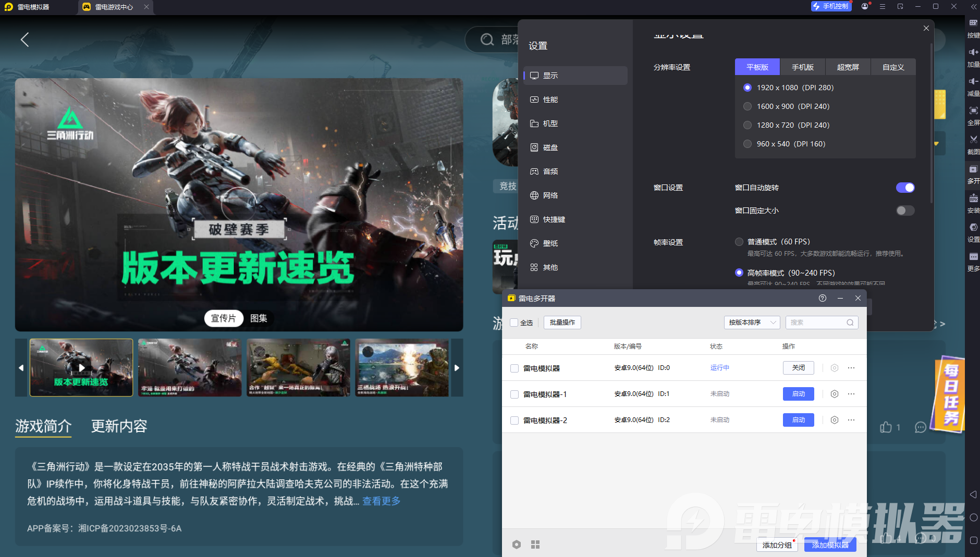Open the 网络 network settings section
Screen dimensions: 980x557
[x=551, y=195]
